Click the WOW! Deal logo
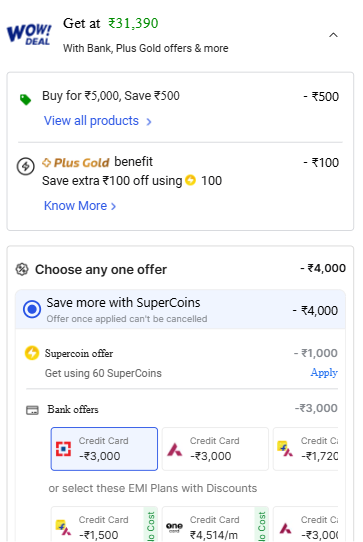Screen dimensions: 363x542 [x=29, y=35]
